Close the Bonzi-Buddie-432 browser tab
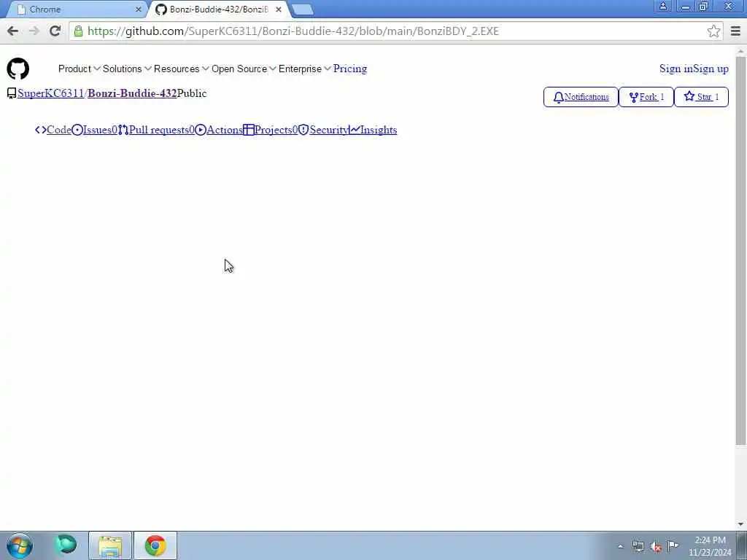Screen dimensions: 747x560 click(x=278, y=9)
